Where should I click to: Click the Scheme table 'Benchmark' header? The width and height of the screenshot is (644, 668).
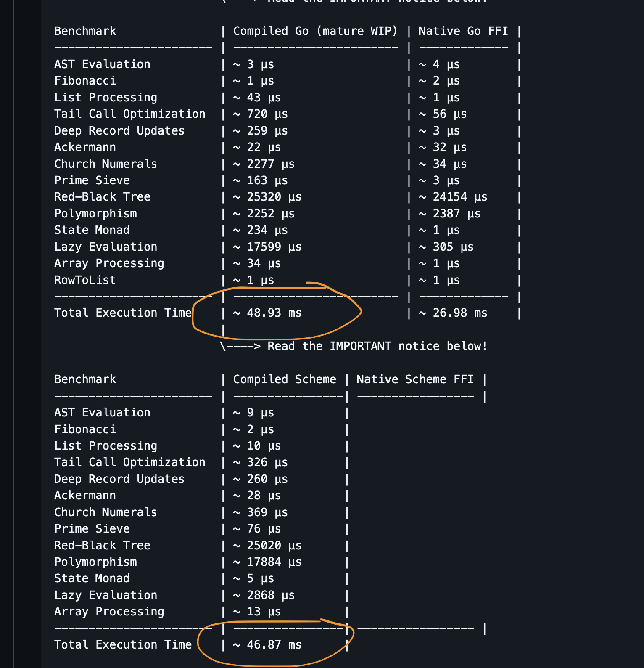point(85,379)
